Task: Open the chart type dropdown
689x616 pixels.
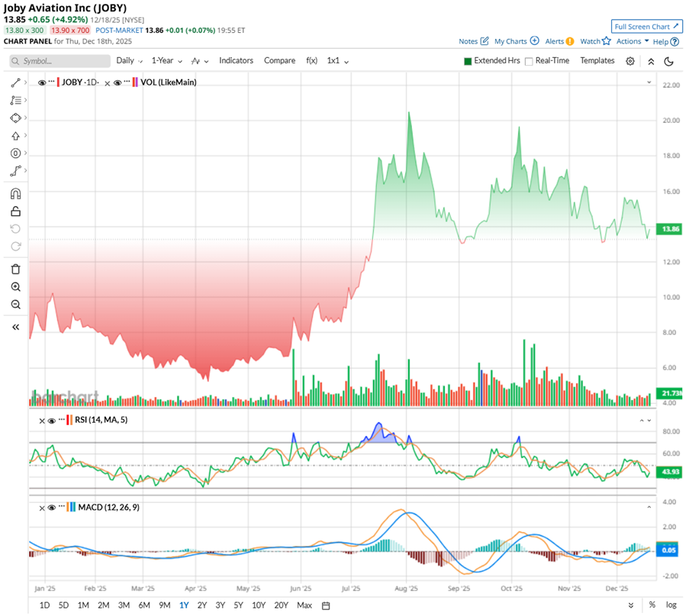Action: pos(199,61)
